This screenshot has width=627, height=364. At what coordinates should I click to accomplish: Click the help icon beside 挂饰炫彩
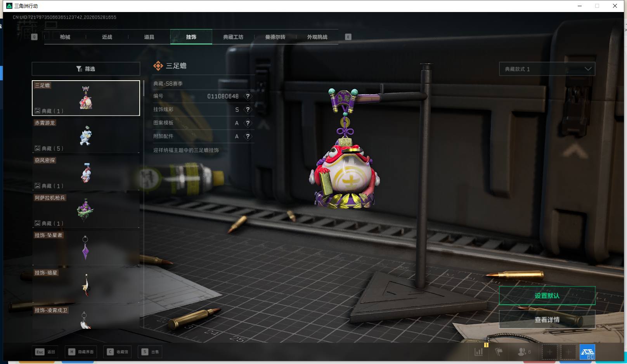pyautogui.click(x=248, y=110)
